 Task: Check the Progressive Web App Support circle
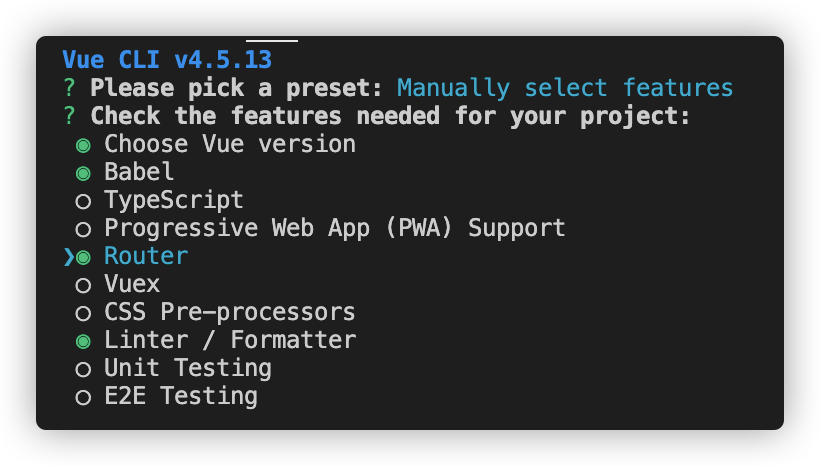tap(83, 229)
